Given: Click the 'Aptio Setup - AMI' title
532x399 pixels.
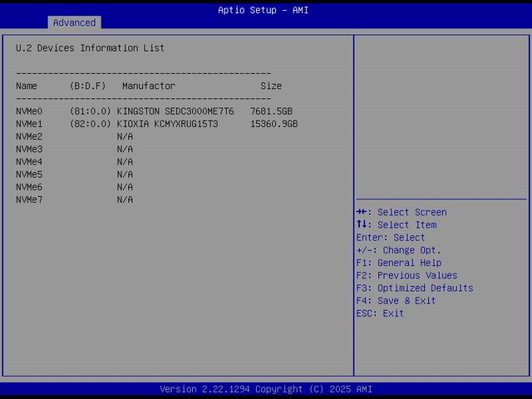Looking at the screenshot, I should (x=264, y=10).
